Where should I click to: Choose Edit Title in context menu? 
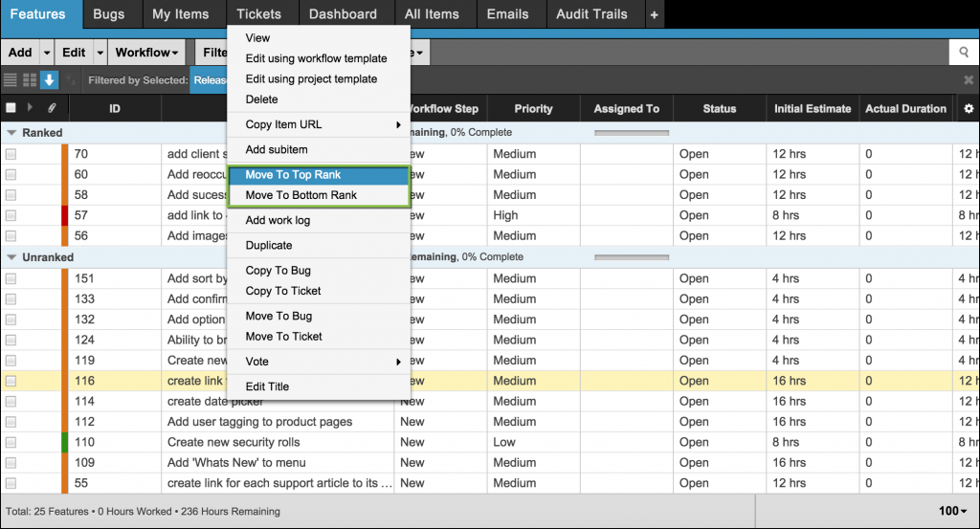(x=318, y=386)
